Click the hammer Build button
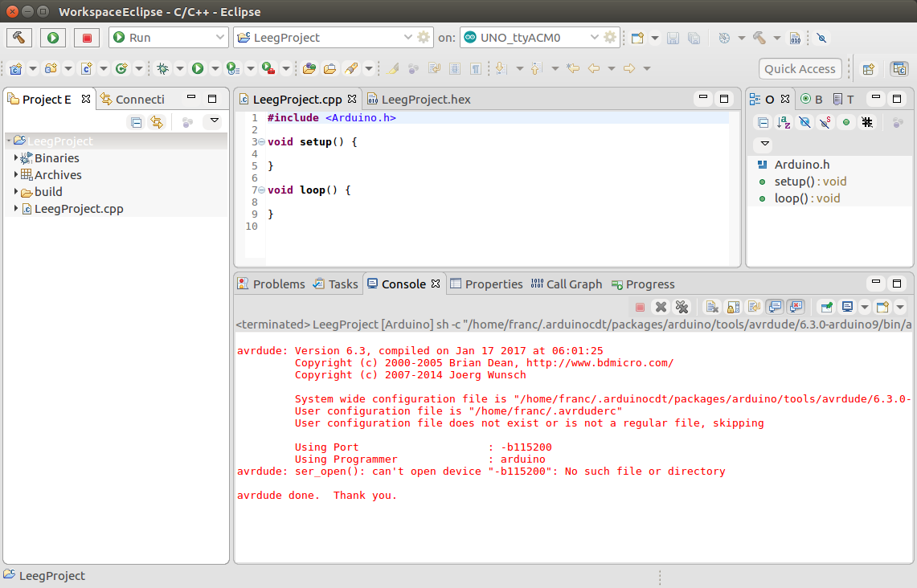 point(19,38)
